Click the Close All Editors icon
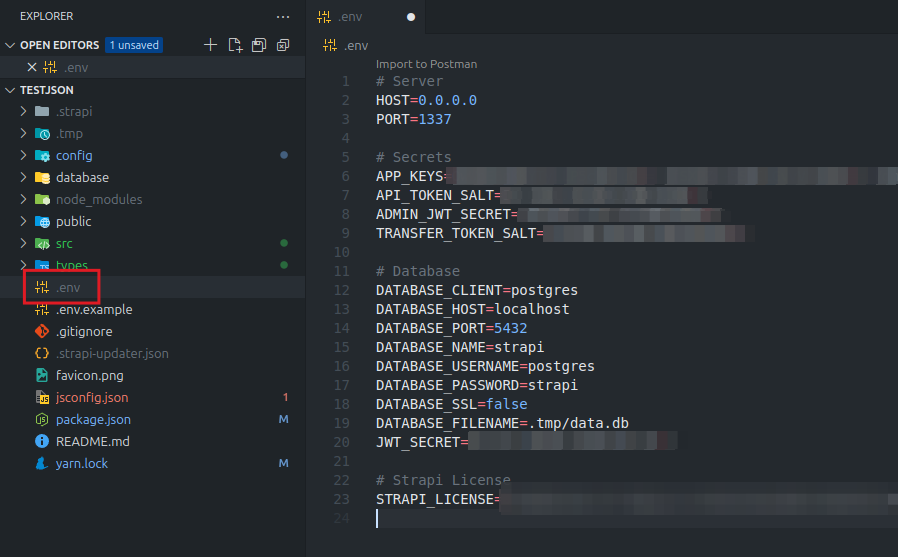The height and width of the screenshot is (557, 898). 283,45
